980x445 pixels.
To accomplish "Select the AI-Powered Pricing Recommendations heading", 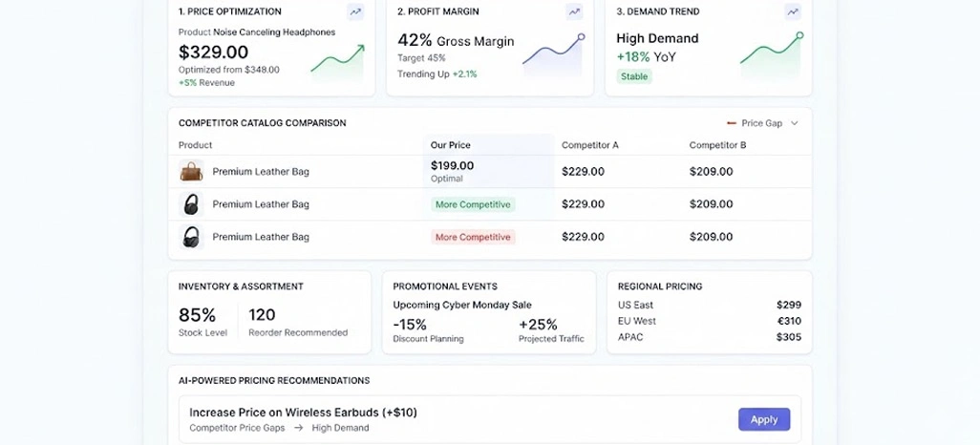I will coord(274,381).
